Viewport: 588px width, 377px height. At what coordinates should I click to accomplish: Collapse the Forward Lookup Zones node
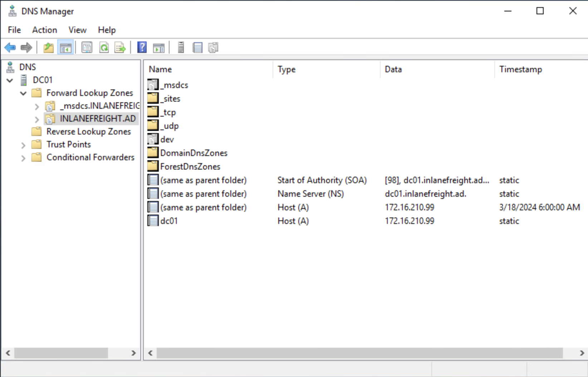pyautogui.click(x=24, y=93)
